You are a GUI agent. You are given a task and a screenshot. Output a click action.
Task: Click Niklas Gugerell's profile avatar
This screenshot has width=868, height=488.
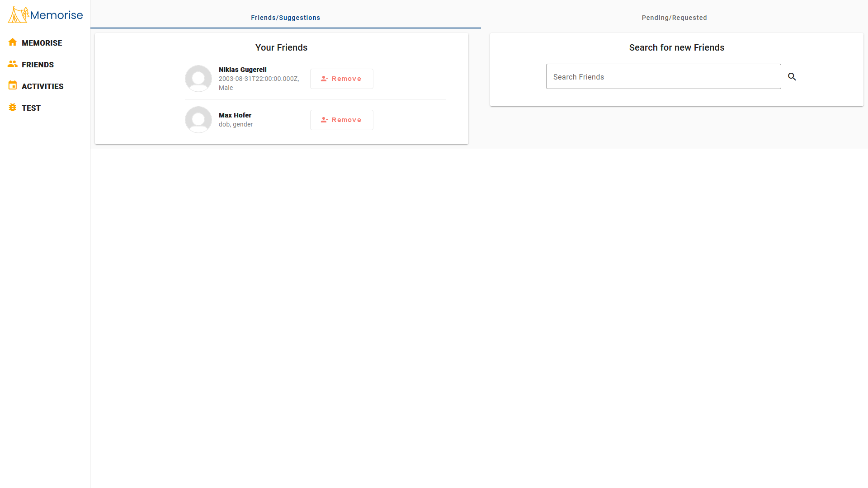(198, 79)
